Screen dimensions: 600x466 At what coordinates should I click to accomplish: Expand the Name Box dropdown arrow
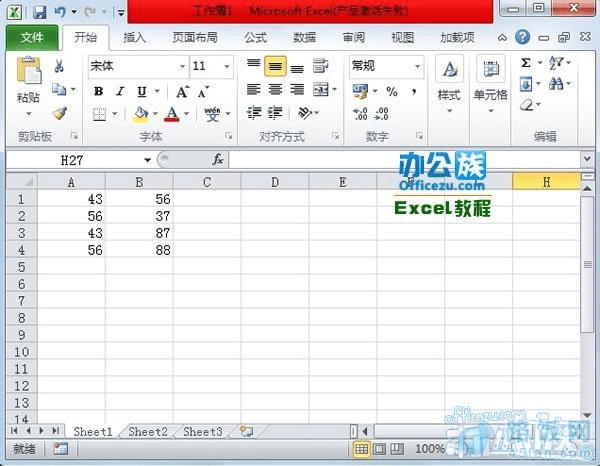pos(147,160)
